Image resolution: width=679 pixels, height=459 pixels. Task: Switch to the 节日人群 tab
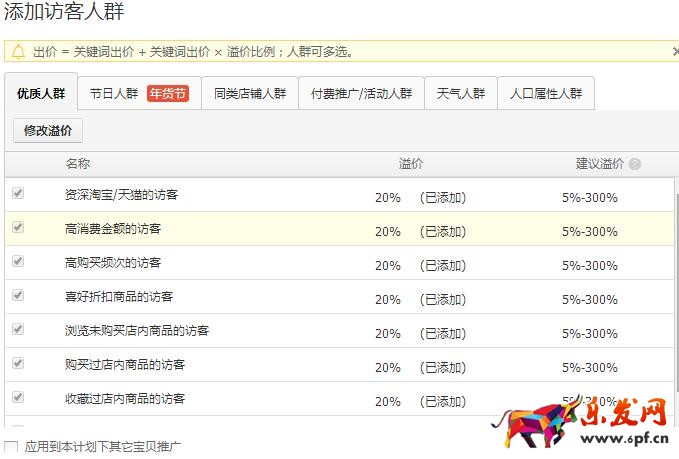click(x=114, y=94)
